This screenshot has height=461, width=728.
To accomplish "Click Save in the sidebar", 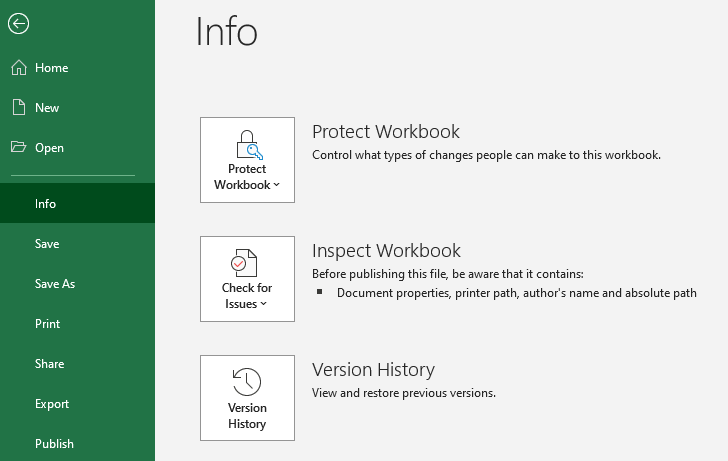I will click(78, 244).
